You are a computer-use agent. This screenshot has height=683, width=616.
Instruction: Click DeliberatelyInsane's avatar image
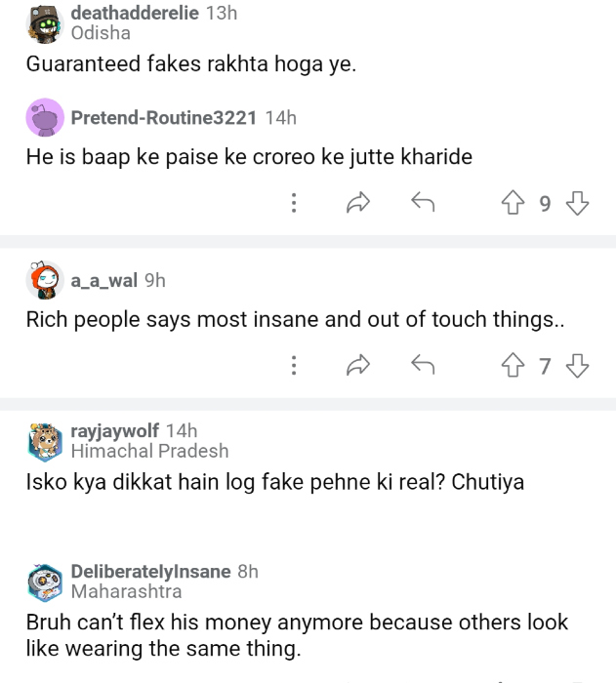click(x=45, y=582)
